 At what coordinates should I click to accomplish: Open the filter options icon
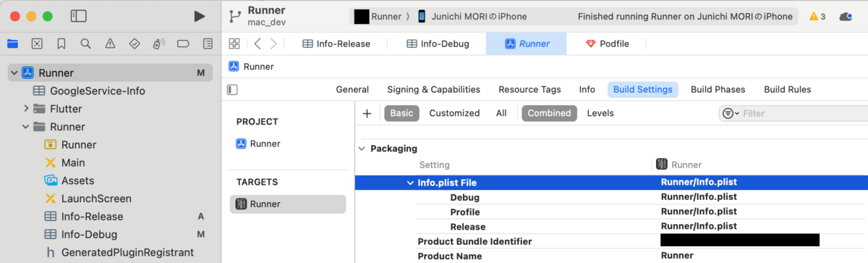[731, 113]
